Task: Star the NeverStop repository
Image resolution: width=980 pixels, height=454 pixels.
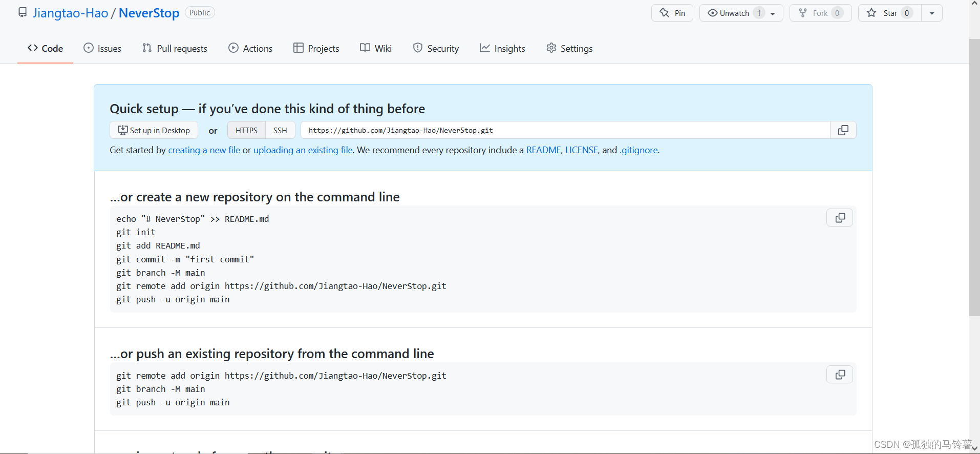Action: pos(890,13)
